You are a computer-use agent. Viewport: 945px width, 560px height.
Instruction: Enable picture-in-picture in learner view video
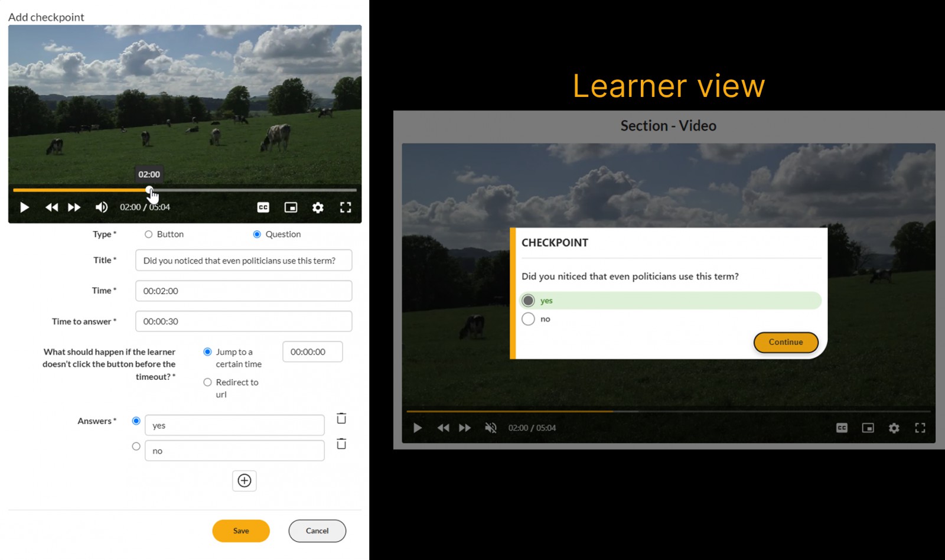[x=868, y=428]
